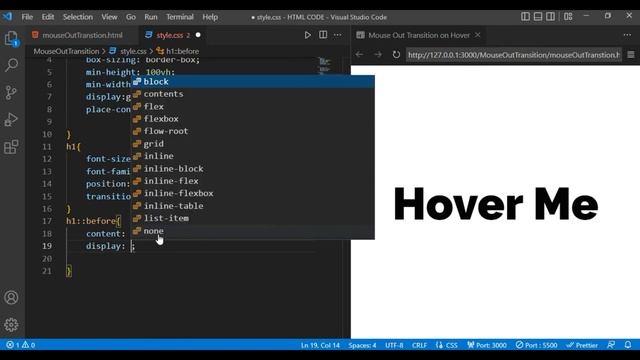Screen dimensions: 640x360
Task: Toggle secondary side bar layout icon
Action: (550, 16)
